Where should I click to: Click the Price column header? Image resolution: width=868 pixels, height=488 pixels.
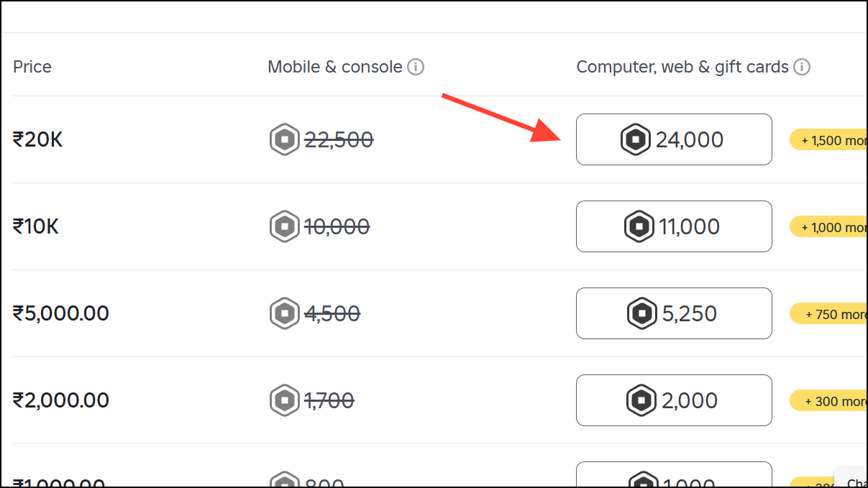point(32,66)
